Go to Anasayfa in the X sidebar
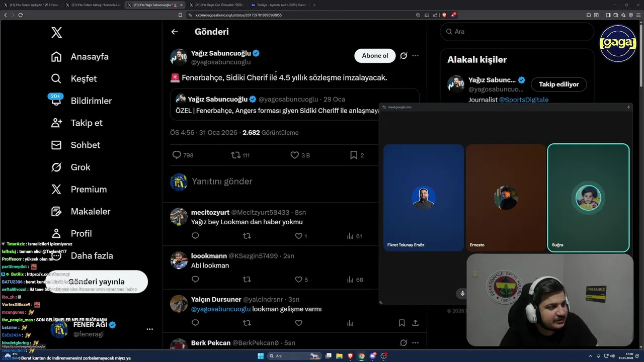 point(79,57)
